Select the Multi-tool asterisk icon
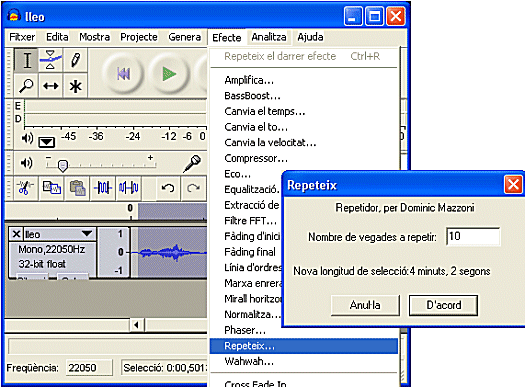 tap(75, 86)
